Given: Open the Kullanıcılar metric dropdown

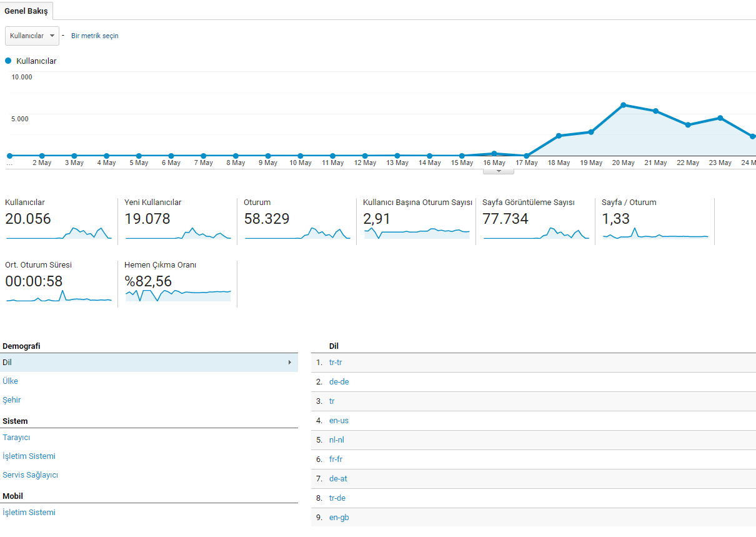Looking at the screenshot, I should 32,36.
